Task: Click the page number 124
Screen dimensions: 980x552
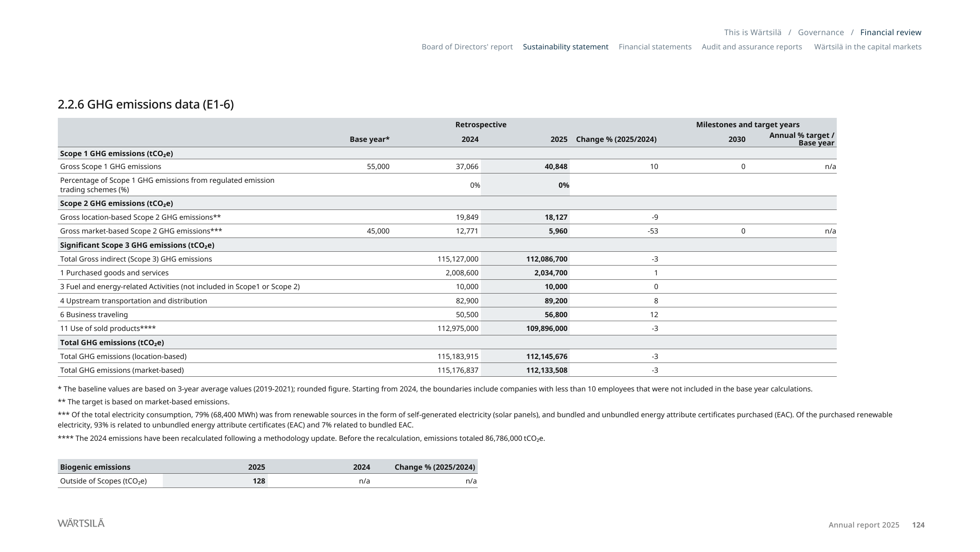Action: [x=918, y=525]
